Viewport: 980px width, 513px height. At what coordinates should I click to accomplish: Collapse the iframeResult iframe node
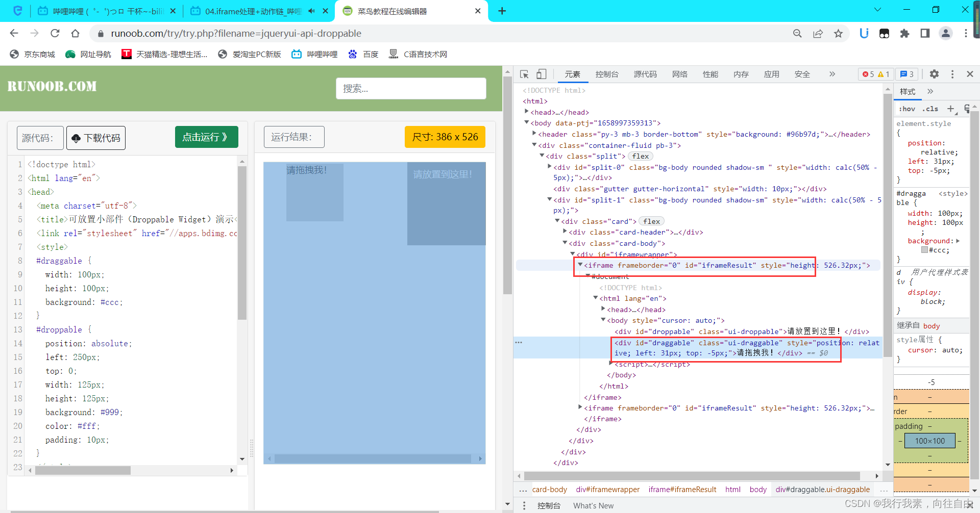click(580, 265)
